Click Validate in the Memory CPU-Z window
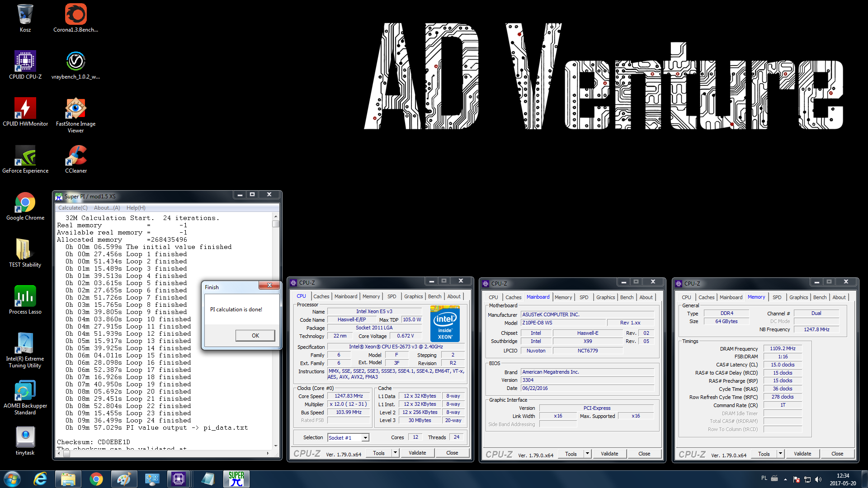Viewport: 868px width, 488px height. [x=802, y=454]
